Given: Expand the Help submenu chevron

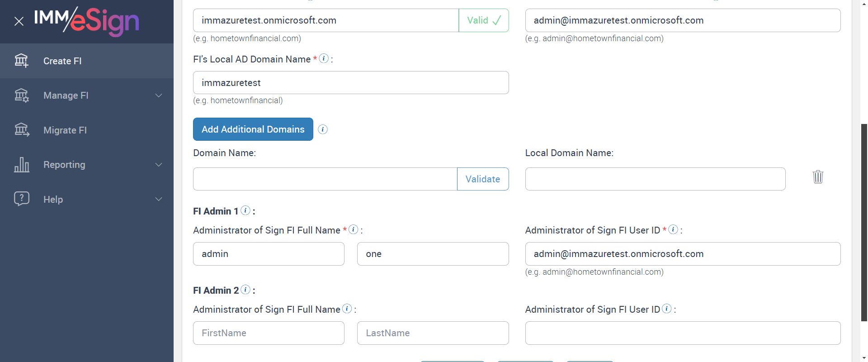Looking at the screenshot, I should [159, 199].
